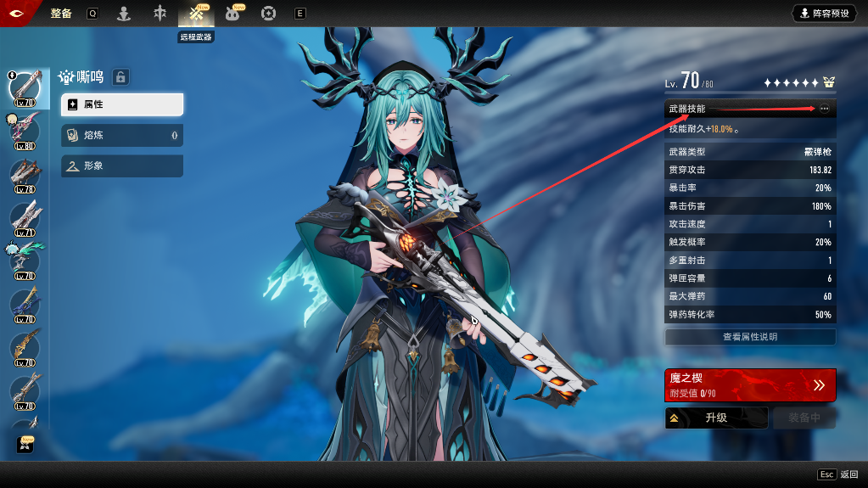Expand weapon skill details via ellipsis button
The width and height of the screenshot is (868, 488).
(x=824, y=109)
